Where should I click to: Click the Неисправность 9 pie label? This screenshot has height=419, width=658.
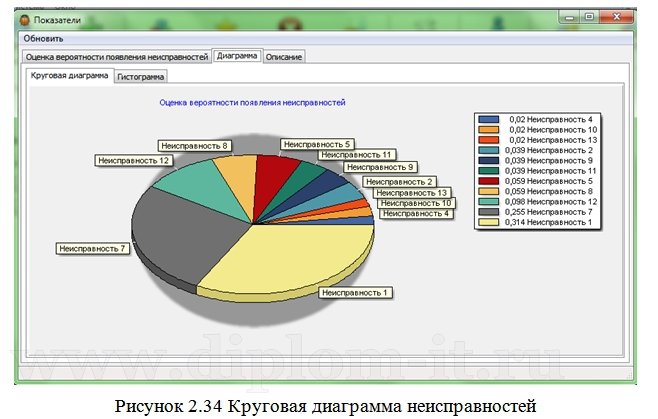[x=380, y=167]
